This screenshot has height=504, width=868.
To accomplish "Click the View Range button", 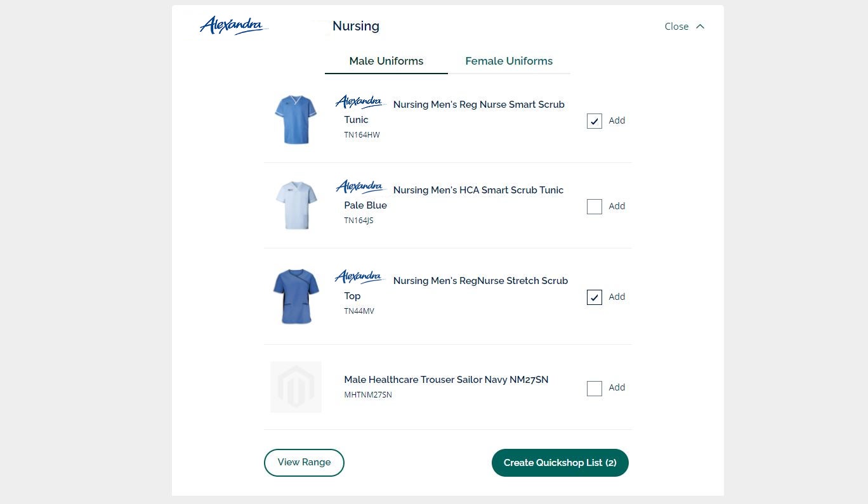I will tap(304, 462).
